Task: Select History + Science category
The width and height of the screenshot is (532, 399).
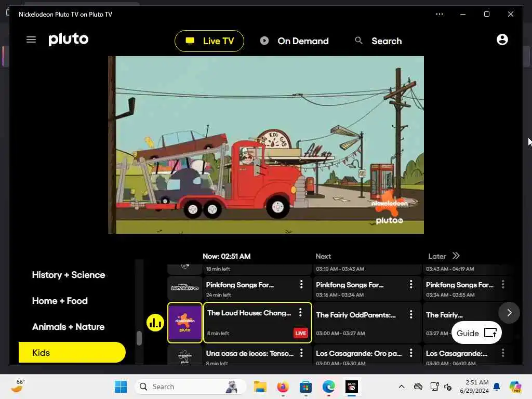Action: point(69,275)
